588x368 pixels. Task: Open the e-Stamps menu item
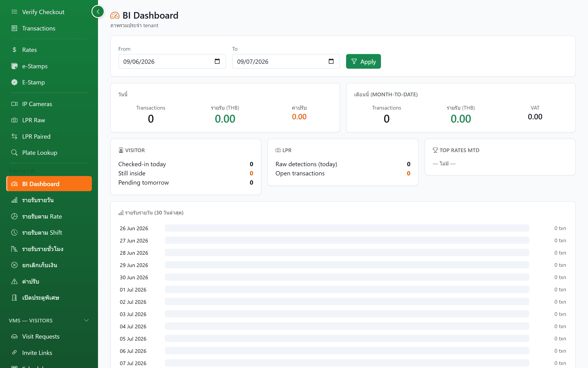click(49, 66)
